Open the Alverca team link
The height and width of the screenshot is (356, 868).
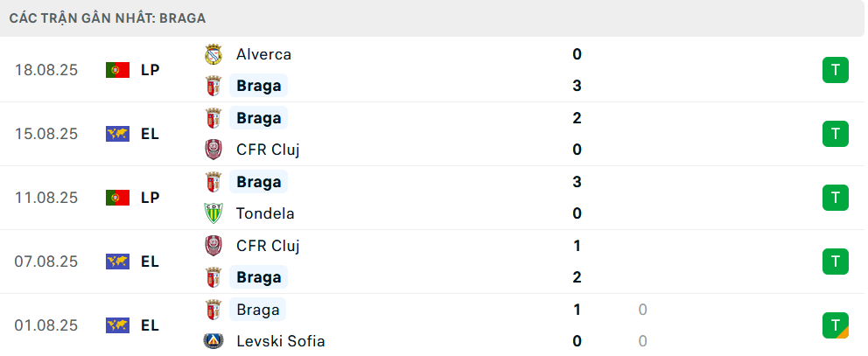pyautogui.click(x=263, y=54)
